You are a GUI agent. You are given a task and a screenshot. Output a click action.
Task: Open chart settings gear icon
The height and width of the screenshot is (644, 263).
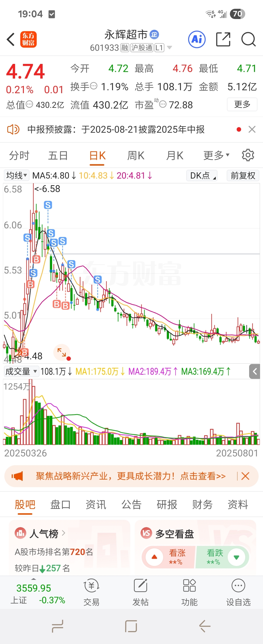tap(248, 155)
